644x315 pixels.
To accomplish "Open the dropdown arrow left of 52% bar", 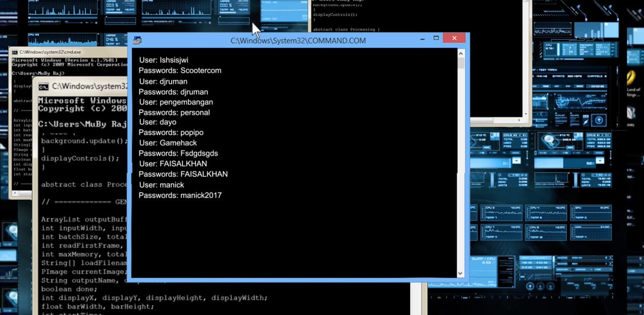I will point(516,161).
